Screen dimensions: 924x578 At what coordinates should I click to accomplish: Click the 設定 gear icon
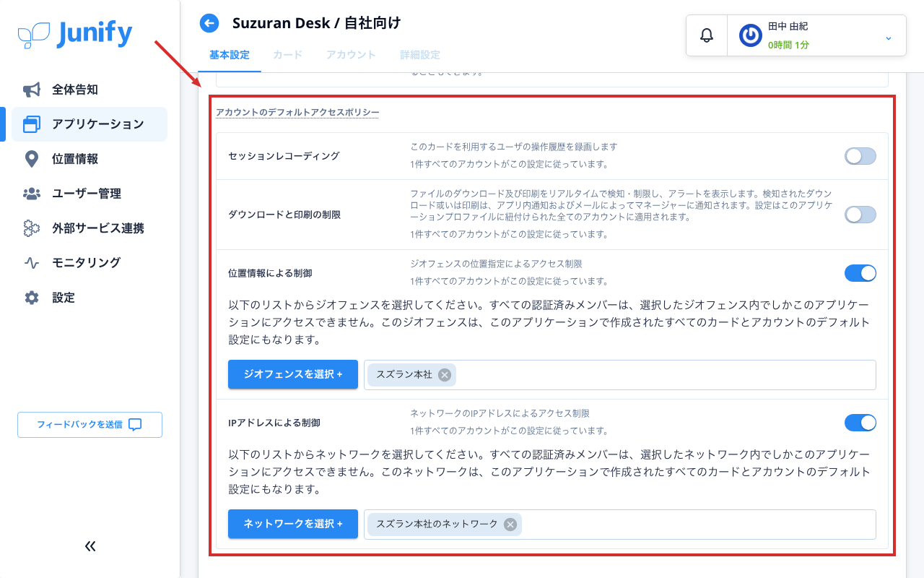click(32, 298)
